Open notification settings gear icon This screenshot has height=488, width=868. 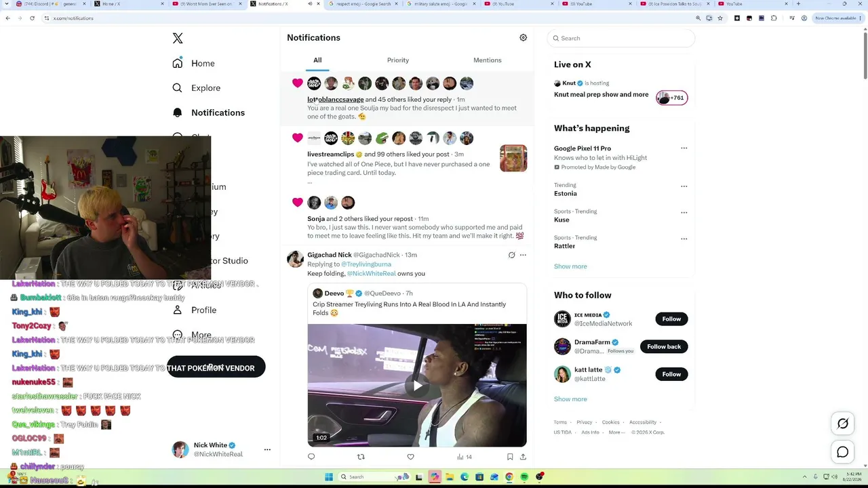pos(523,38)
